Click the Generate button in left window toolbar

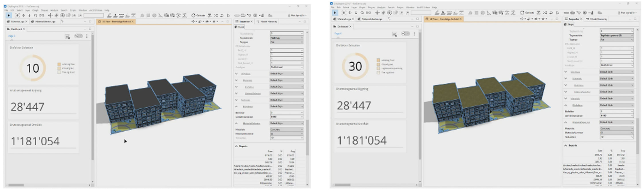198,15
